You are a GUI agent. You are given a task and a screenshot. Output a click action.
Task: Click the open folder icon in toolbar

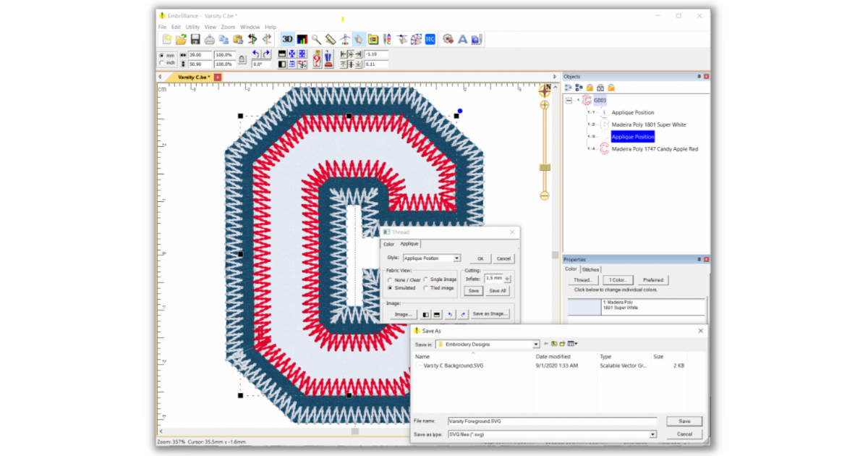(x=181, y=39)
